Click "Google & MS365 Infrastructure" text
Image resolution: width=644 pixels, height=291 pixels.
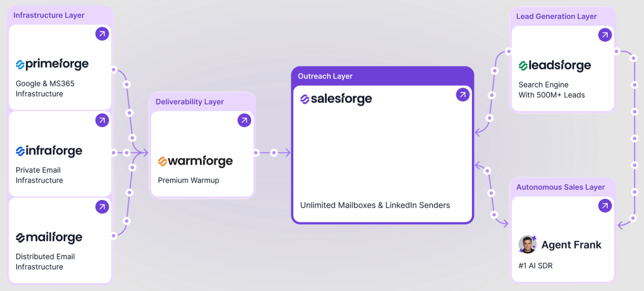[45, 89]
